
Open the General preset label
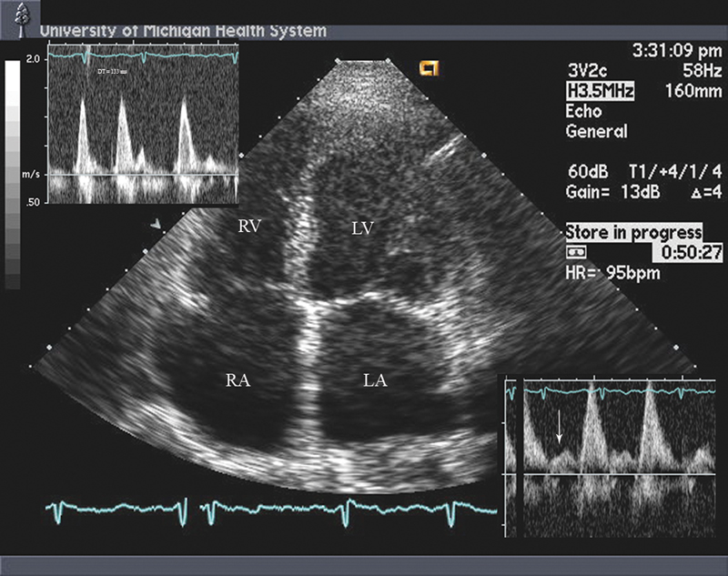coord(597,131)
